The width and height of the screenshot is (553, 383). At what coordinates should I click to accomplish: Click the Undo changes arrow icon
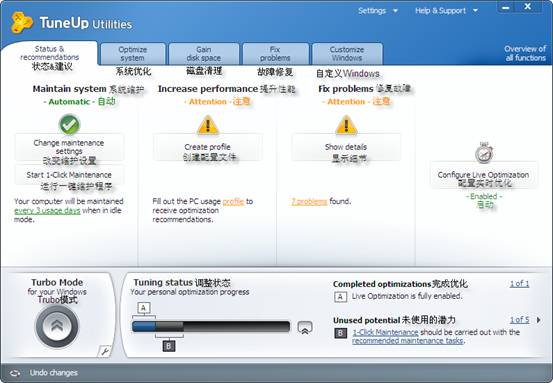pyautogui.click(x=15, y=373)
